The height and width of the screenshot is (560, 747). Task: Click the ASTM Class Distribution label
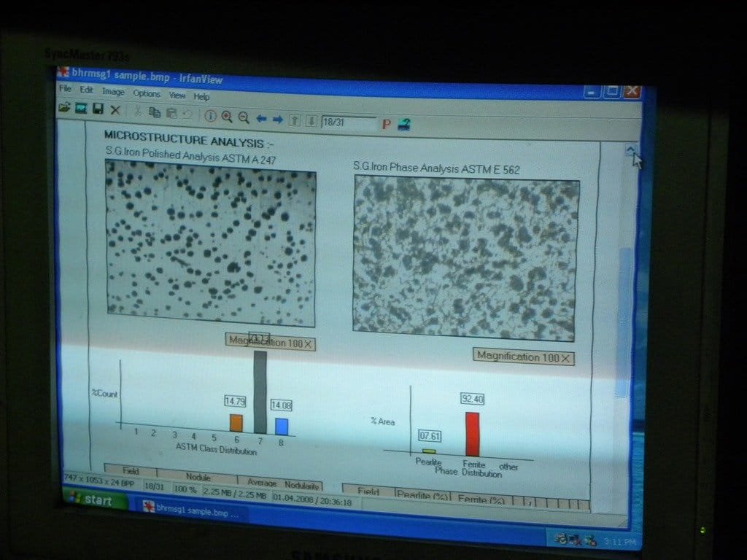216,448
